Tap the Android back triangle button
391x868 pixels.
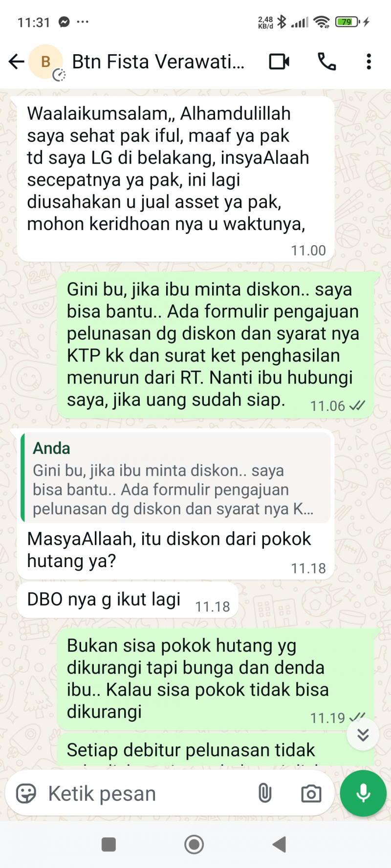[279, 844]
